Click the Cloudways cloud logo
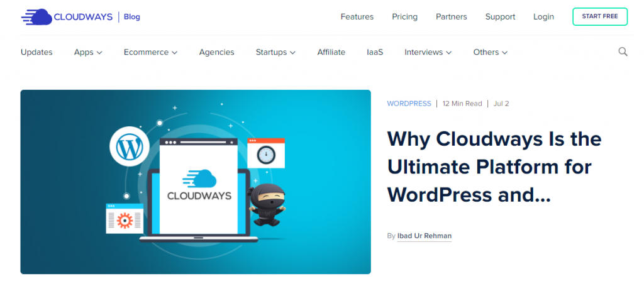Screen dimensions: 644x286 pyautogui.click(x=67, y=17)
